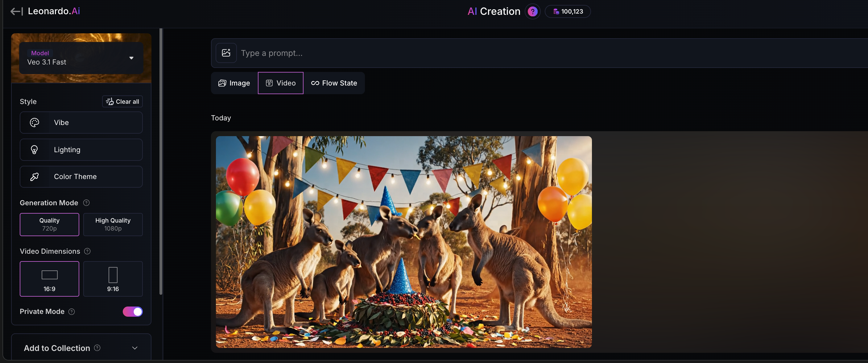
Task: Click the Generation Mode help icon
Action: coord(86,202)
